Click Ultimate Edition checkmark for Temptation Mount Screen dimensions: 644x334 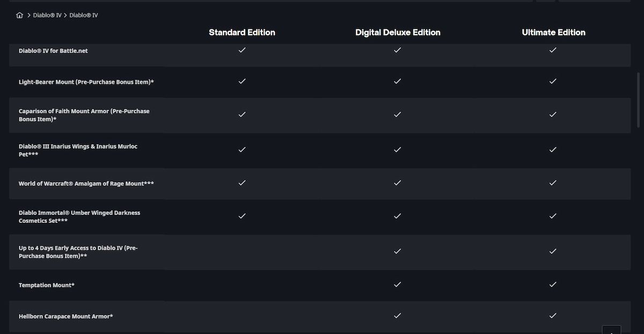pyautogui.click(x=553, y=284)
